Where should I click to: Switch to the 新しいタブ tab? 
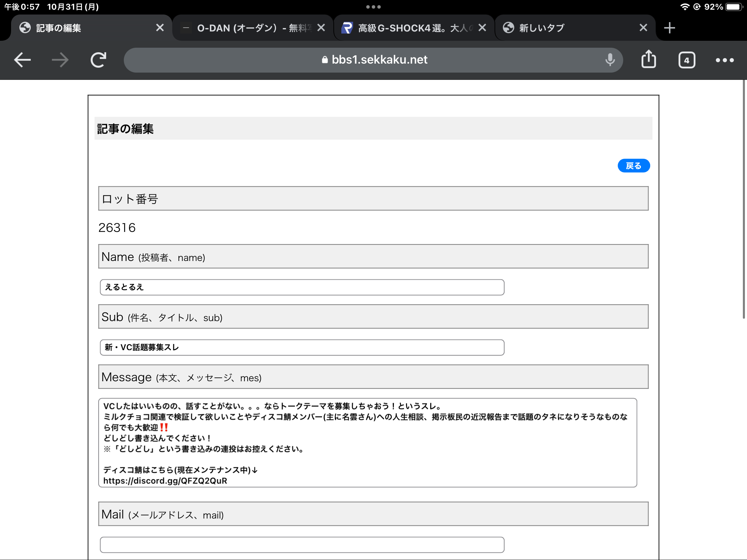(575, 28)
